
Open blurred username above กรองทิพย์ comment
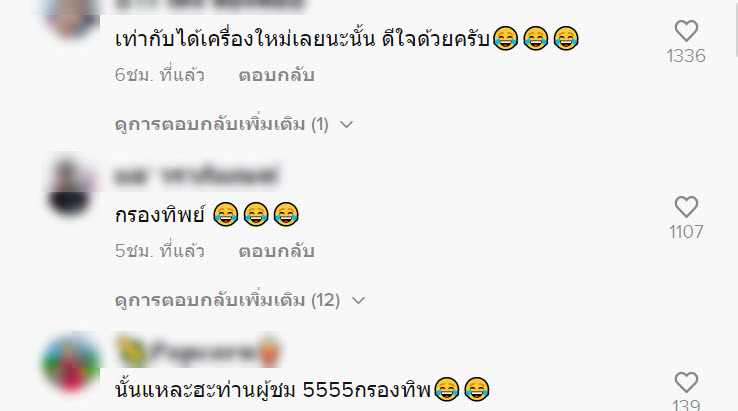point(197,175)
